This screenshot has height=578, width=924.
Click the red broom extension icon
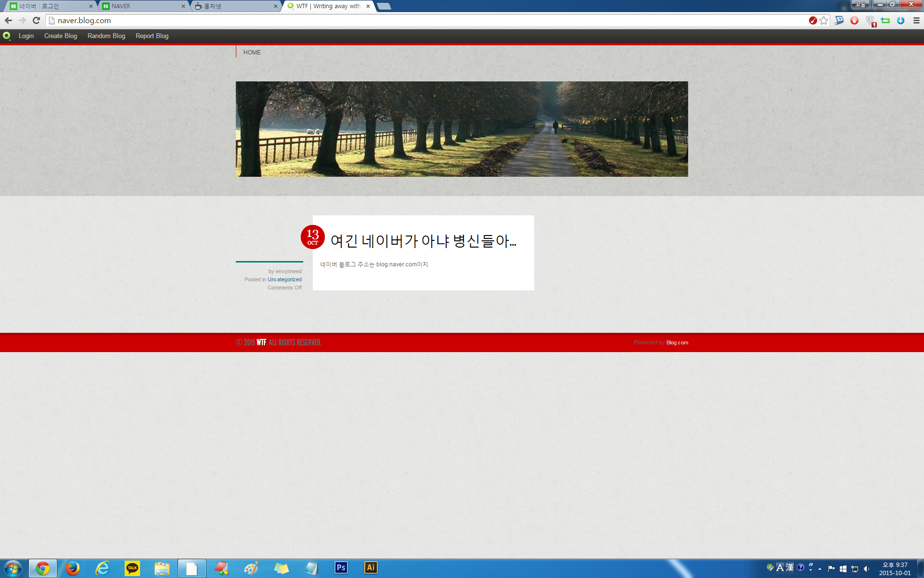point(812,20)
